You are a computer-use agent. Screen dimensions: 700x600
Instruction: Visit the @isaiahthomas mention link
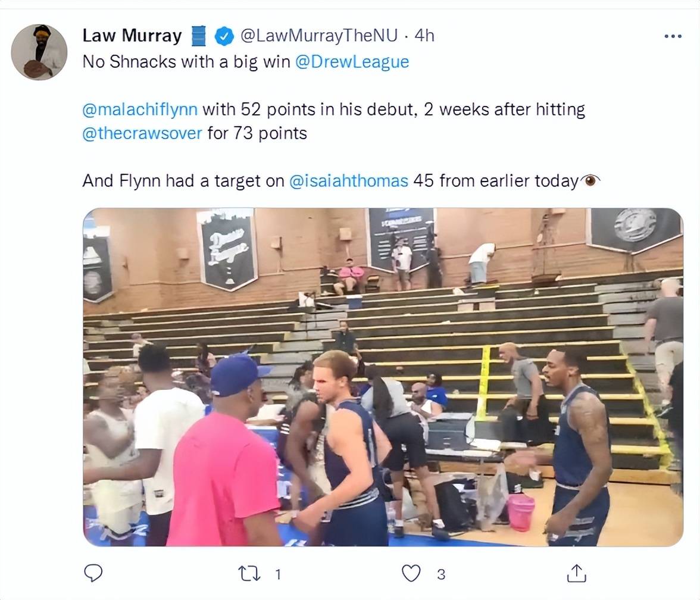349,181
